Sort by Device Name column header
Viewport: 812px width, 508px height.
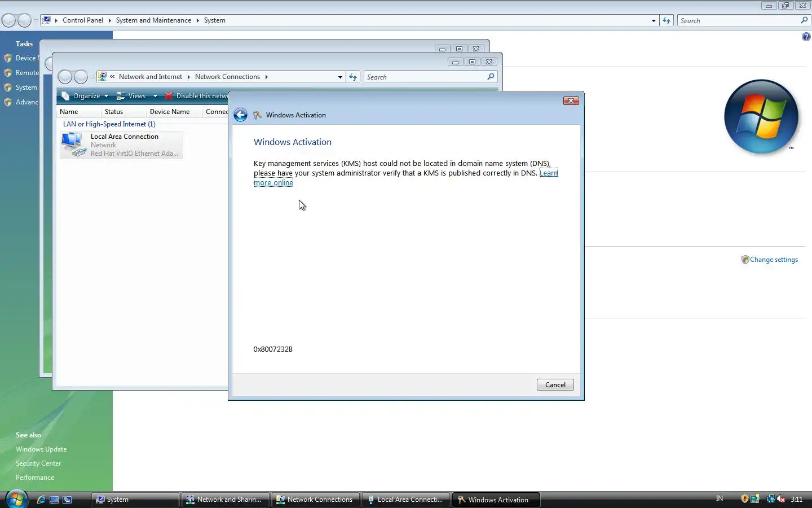(169, 112)
